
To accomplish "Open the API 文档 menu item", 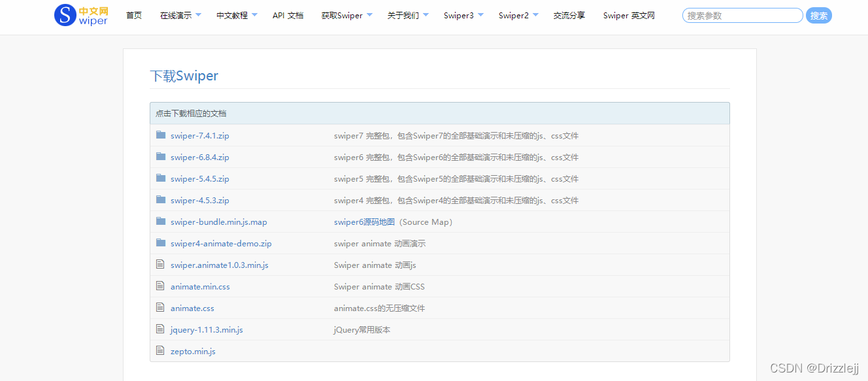I will point(288,16).
